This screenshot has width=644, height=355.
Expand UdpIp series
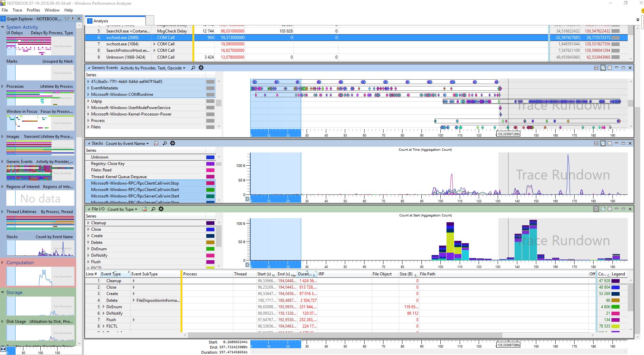pos(88,101)
